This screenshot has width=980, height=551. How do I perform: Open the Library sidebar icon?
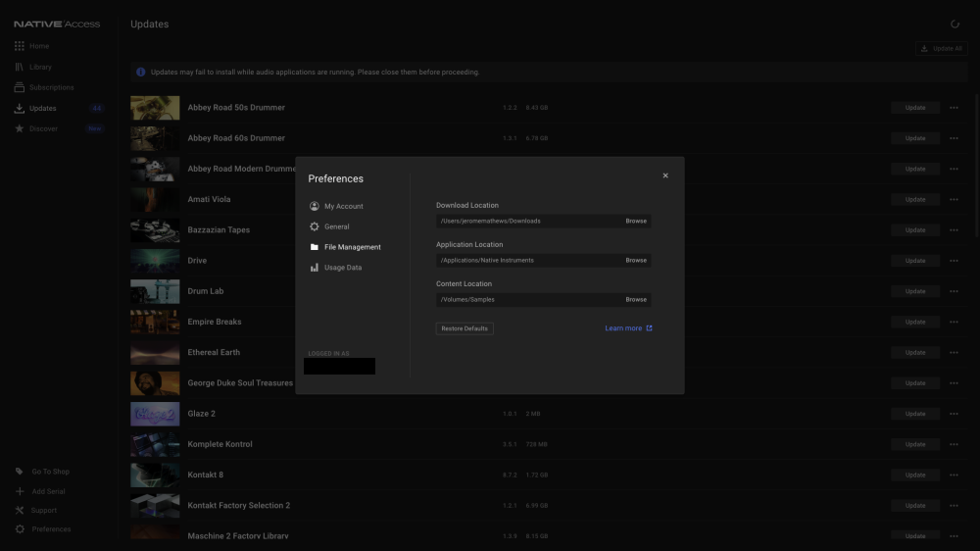point(20,67)
